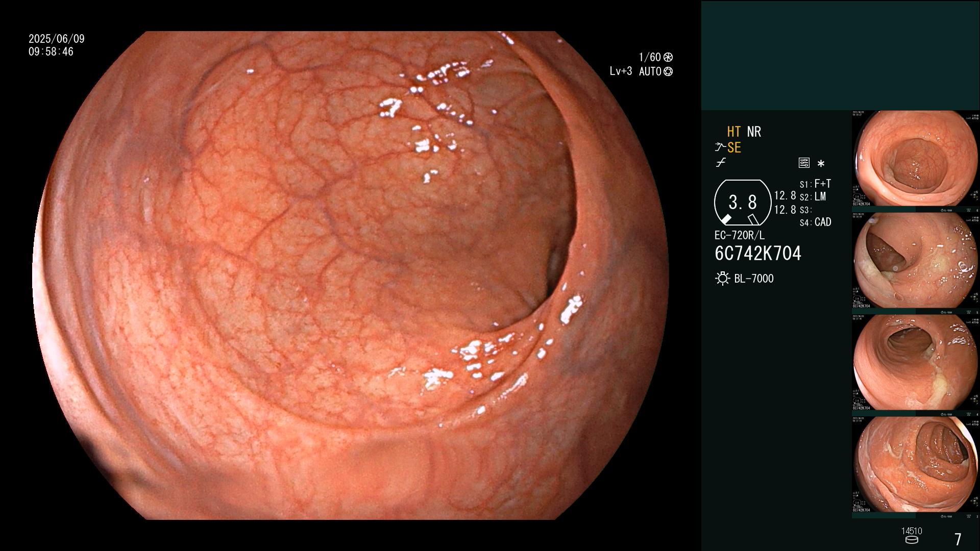The width and height of the screenshot is (980, 551).
Task: Click the 14510 remaining storage count
Action: 912,531
